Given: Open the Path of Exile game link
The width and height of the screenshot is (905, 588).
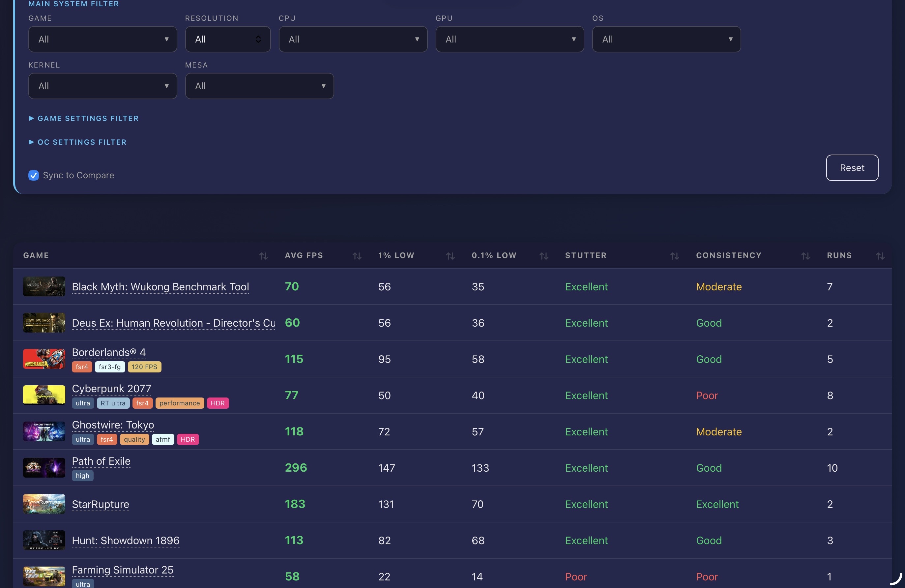Looking at the screenshot, I should pos(101,461).
